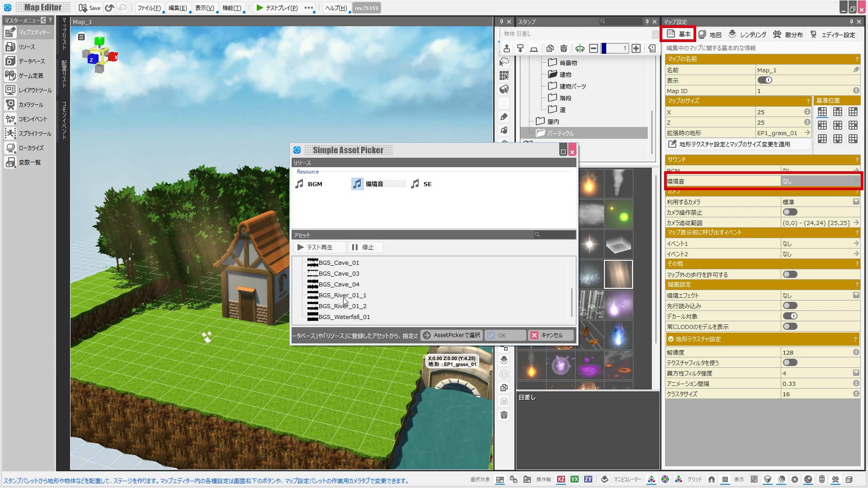Click the copy stamp icon in stamp toolbar
868x488 pixels.
point(550,48)
